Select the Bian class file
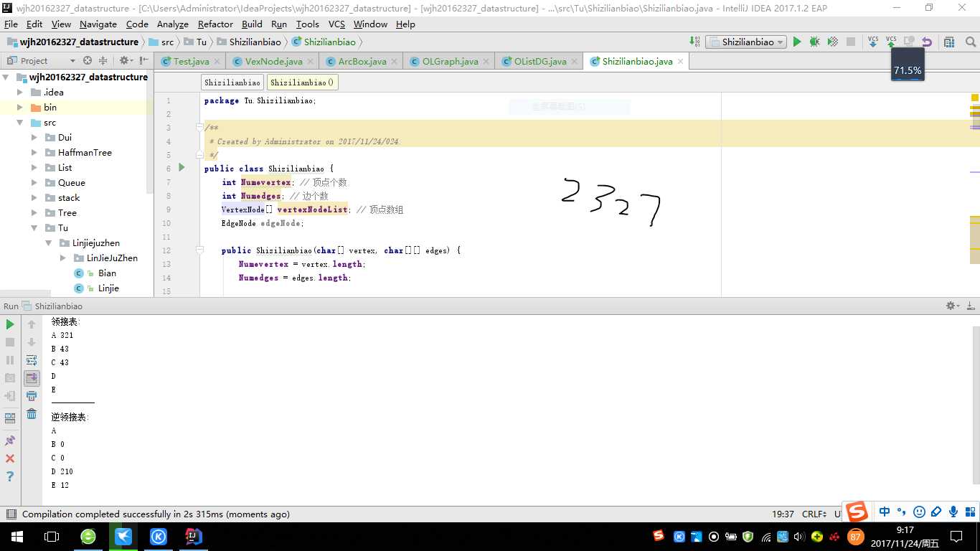 tap(107, 273)
